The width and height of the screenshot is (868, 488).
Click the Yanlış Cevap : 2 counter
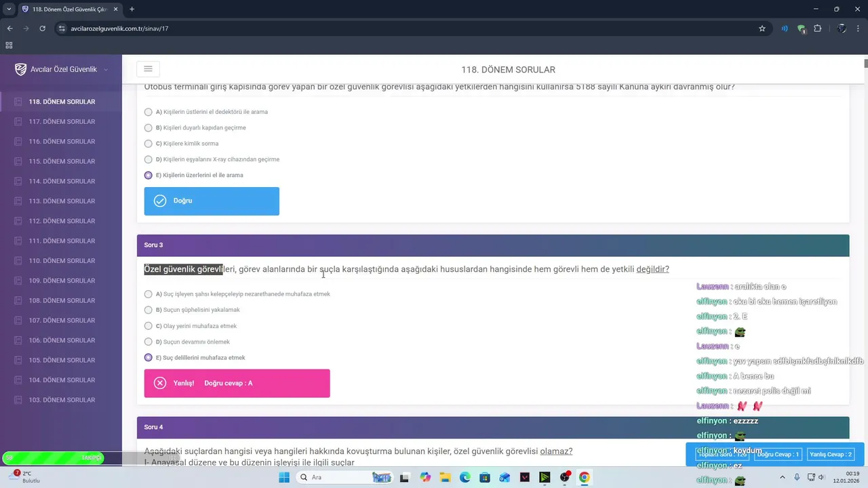(831, 454)
